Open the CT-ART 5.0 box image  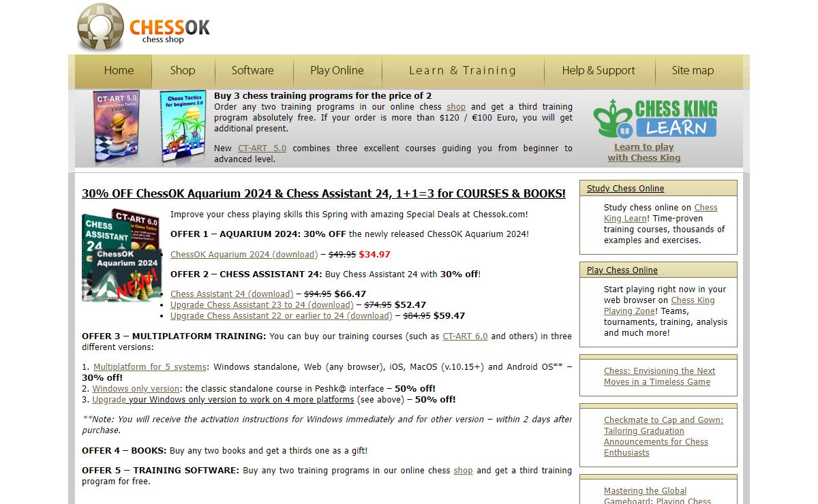coord(117,127)
